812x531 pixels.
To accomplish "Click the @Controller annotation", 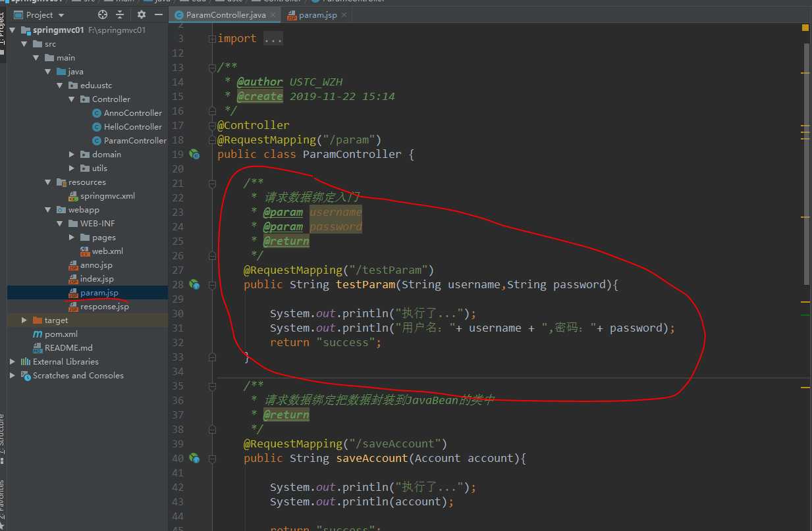I will click(254, 125).
